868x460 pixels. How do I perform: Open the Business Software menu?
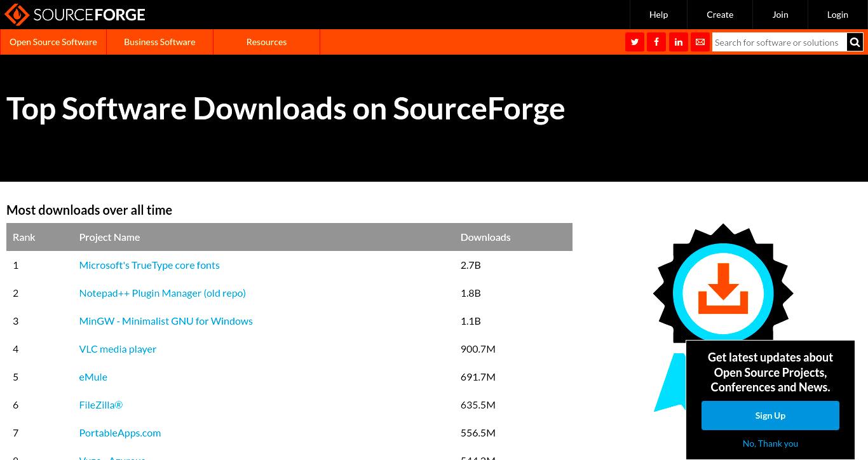[159, 42]
